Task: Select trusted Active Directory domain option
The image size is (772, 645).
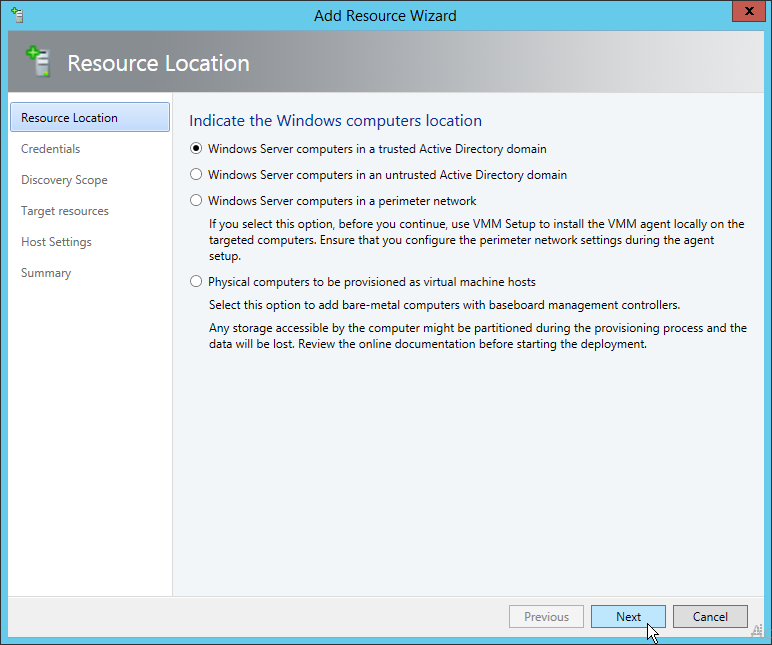Action: pyautogui.click(x=196, y=149)
